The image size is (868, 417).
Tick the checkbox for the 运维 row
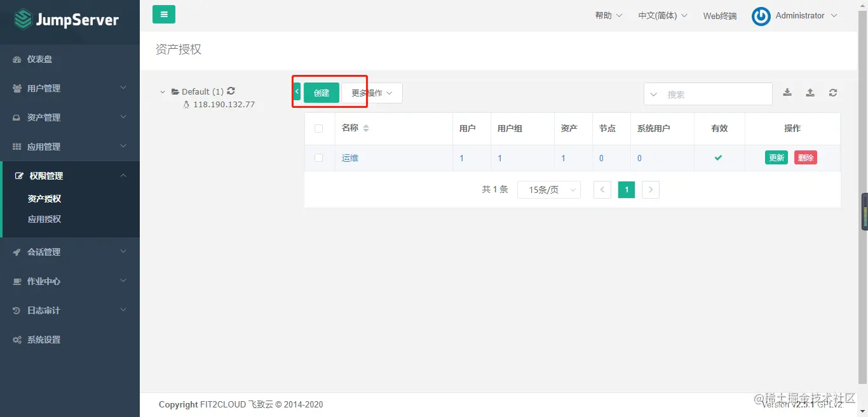click(319, 158)
